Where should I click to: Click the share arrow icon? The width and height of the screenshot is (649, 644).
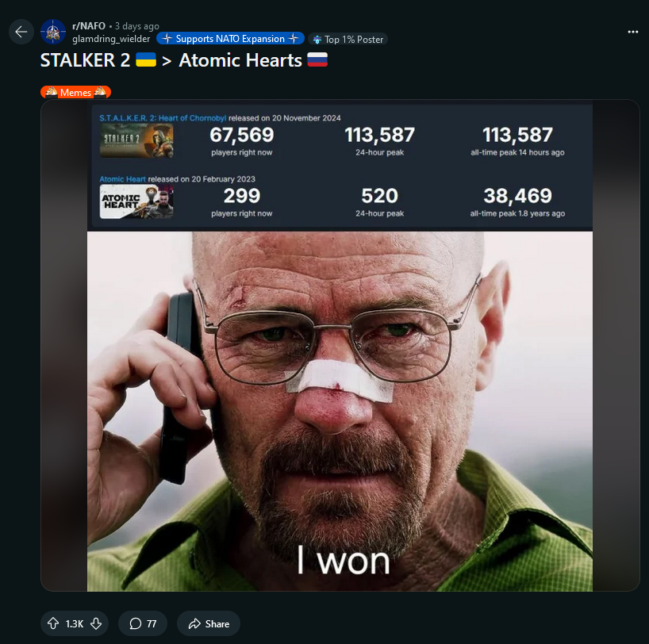(194, 623)
